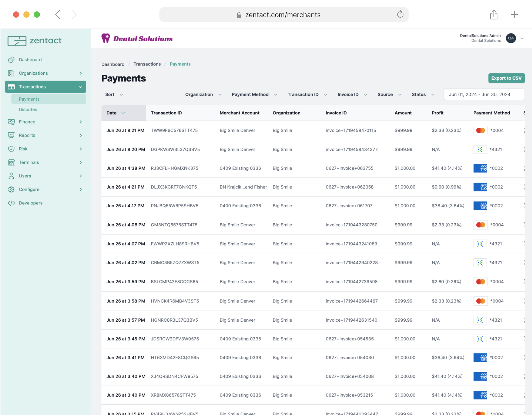Collapse the Transactions sidebar menu
The width and height of the screenshot is (532, 415).
pyautogui.click(x=80, y=87)
